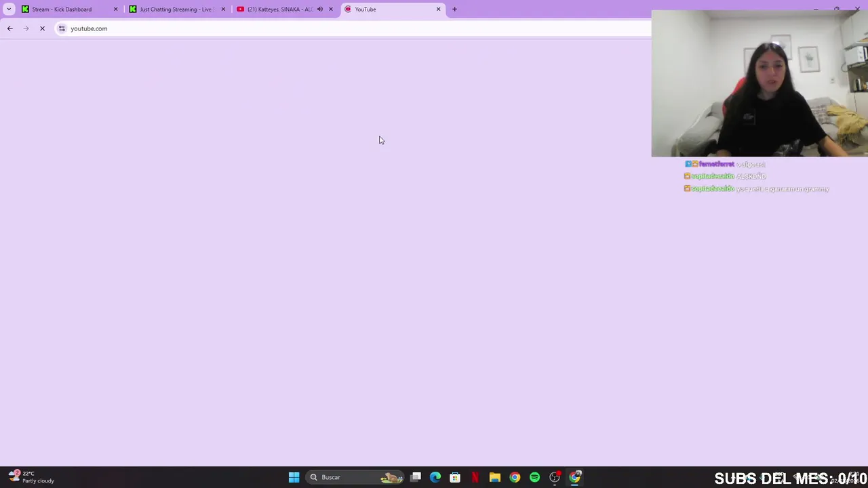Open Microsoft Store from taskbar
868x488 pixels.
click(455, 477)
